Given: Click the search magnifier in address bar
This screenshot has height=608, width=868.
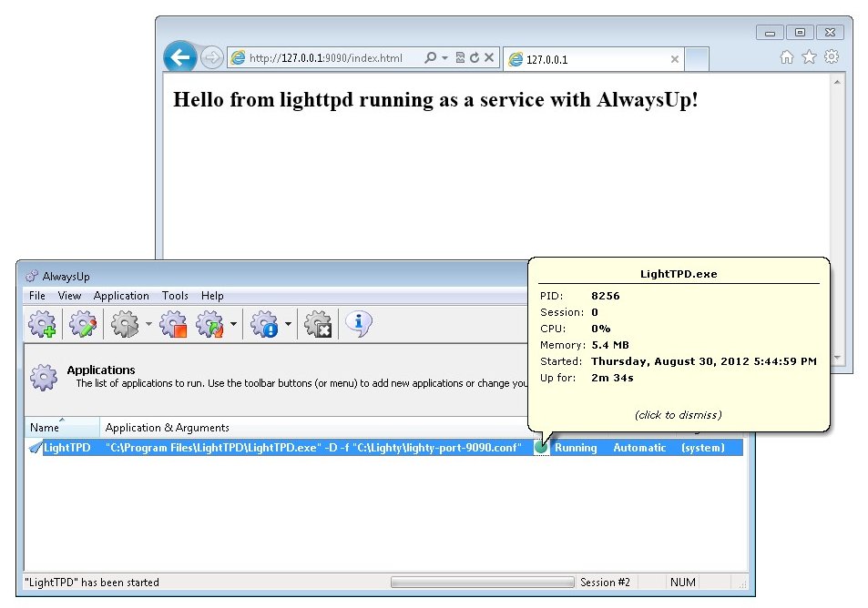Looking at the screenshot, I should click(x=430, y=57).
